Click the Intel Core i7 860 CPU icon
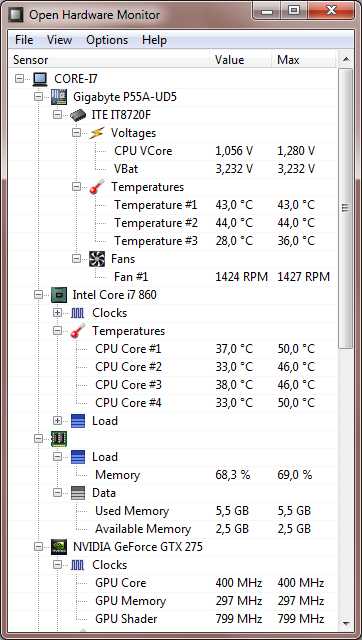Image resolution: width=362 pixels, height=640 pixels. coord(59,295)
